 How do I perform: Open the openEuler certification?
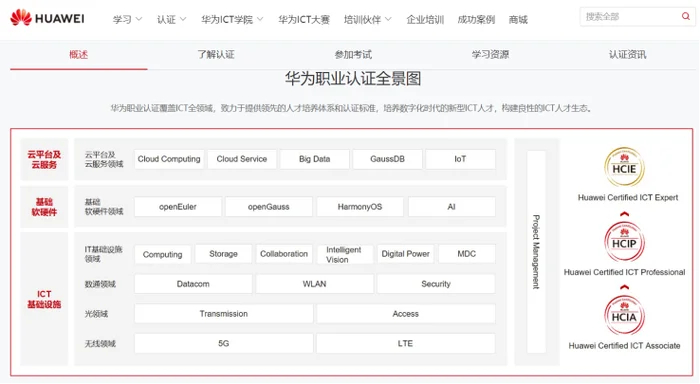tap(178, 207)
